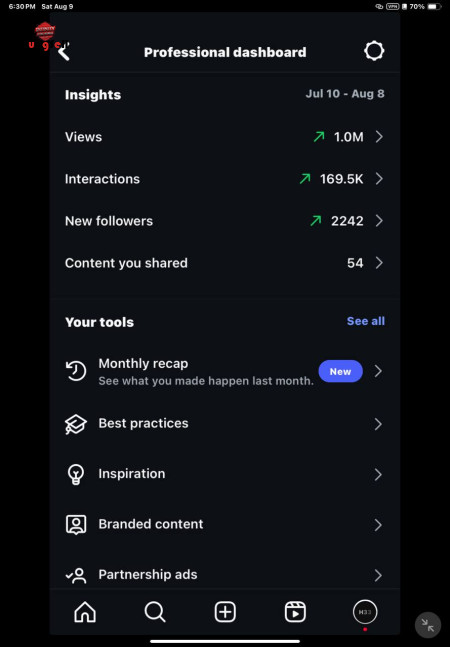Tap the shrink arrows icon in corner
The width and height of the screenshot is (450, 647).
428,625
